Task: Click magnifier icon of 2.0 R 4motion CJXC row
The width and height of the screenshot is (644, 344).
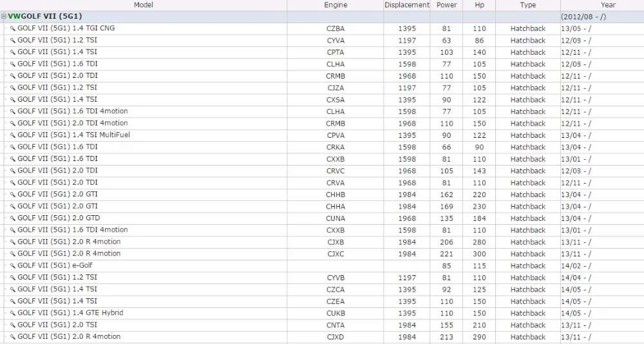Action: [x=13, y=254]
